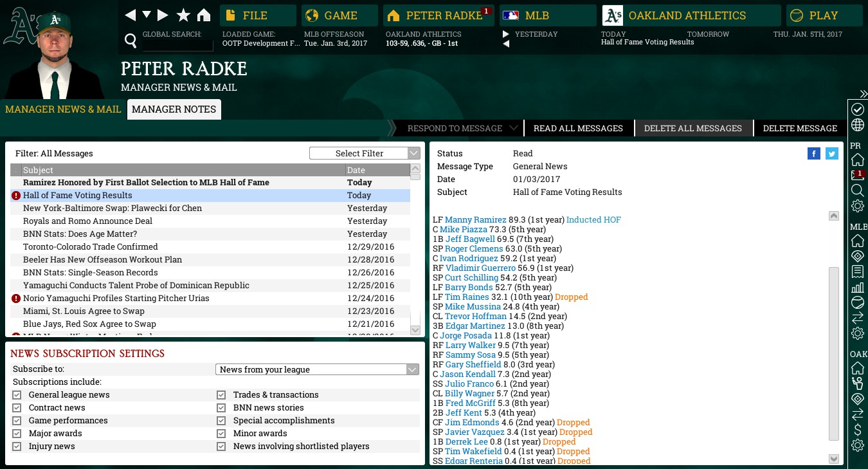The image size is (868, 469).
Task: Open the MLB home icon in the sidebar
Action: (x=858, y=241)
